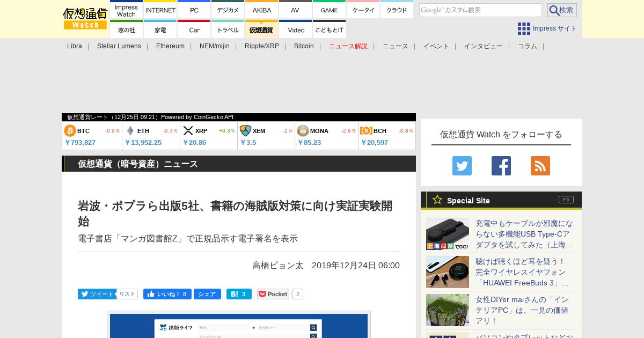This screenshot has width=644, height=338.
Task: Open the デジカメ tab
Action: (x=228, y=10)
